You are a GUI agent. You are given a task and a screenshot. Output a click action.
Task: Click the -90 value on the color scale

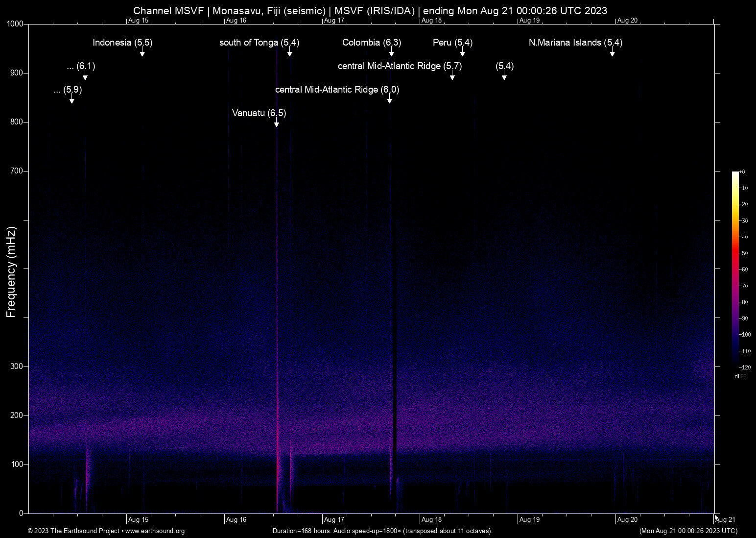[744, 318]
